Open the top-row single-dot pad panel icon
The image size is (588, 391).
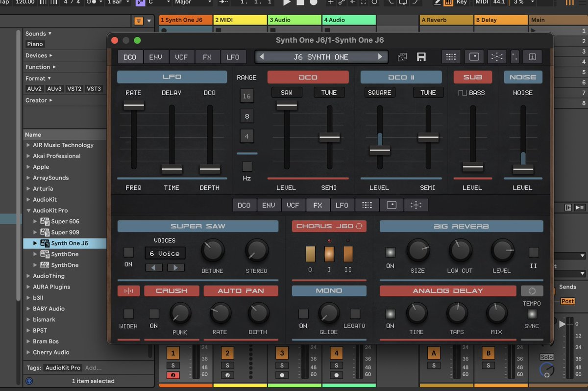474,57
